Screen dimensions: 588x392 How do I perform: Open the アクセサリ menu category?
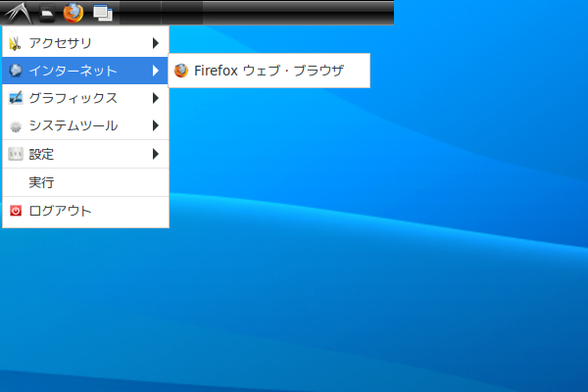click(x=85, y=43)
